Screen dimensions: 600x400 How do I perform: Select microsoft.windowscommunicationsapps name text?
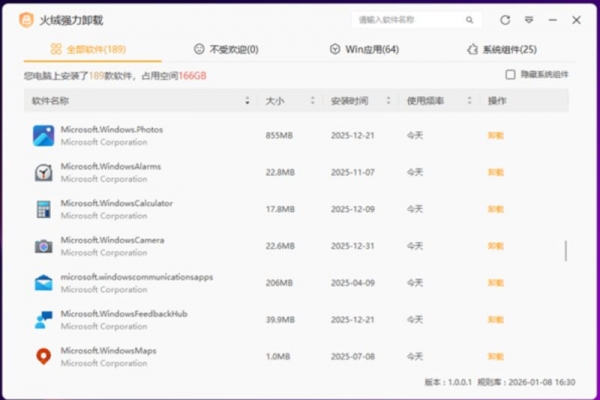click(137, 277)
